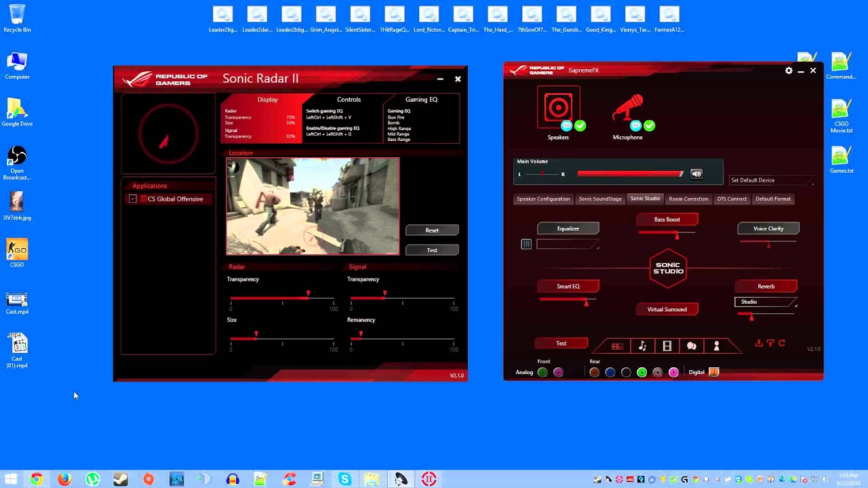Click the blue rear analog jack
The width and height of the screenshot is (868, 488).
click(610, 372)
